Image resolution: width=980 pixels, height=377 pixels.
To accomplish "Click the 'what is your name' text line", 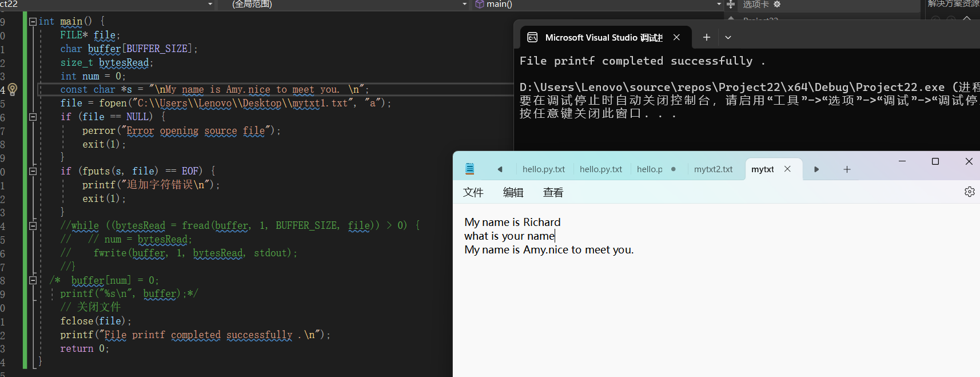I will (509, 236).
